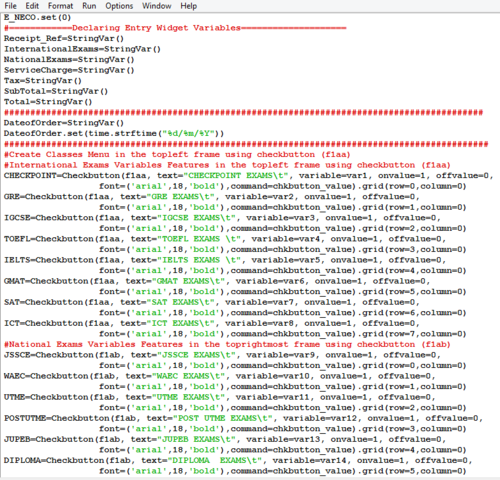The height and width of the screenshot is (480, 500).
Task: Click the "JSSCE EXAMS\t" string
Action: 196,355
